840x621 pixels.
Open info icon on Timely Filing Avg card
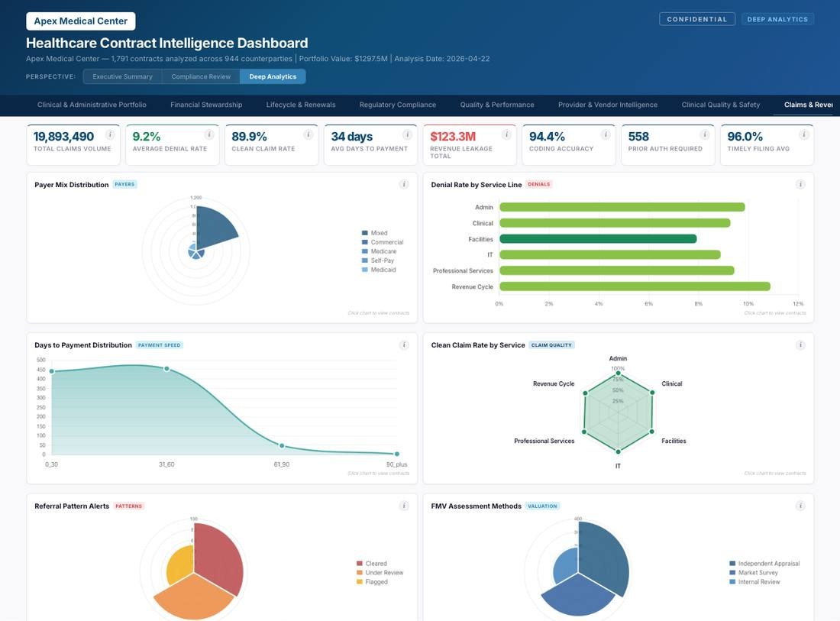pyautogui.click(x=803, y=134)
